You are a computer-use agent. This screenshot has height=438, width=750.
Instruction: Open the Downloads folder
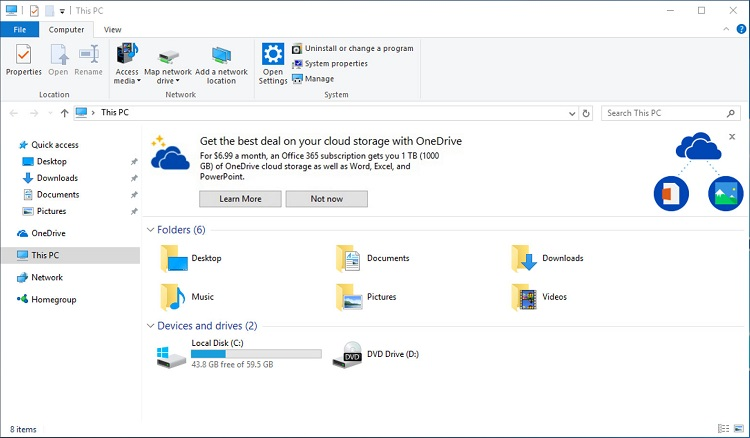547,258
